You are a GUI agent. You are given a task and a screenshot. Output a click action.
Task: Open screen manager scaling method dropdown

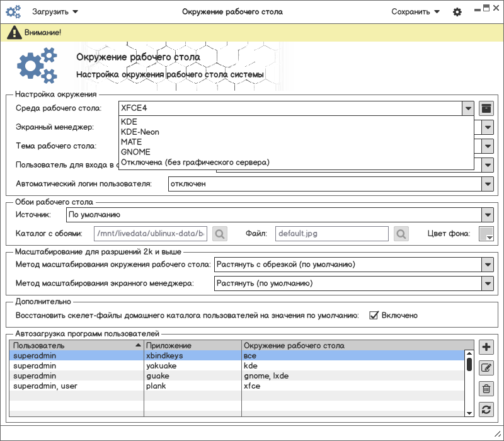(486, 283)
